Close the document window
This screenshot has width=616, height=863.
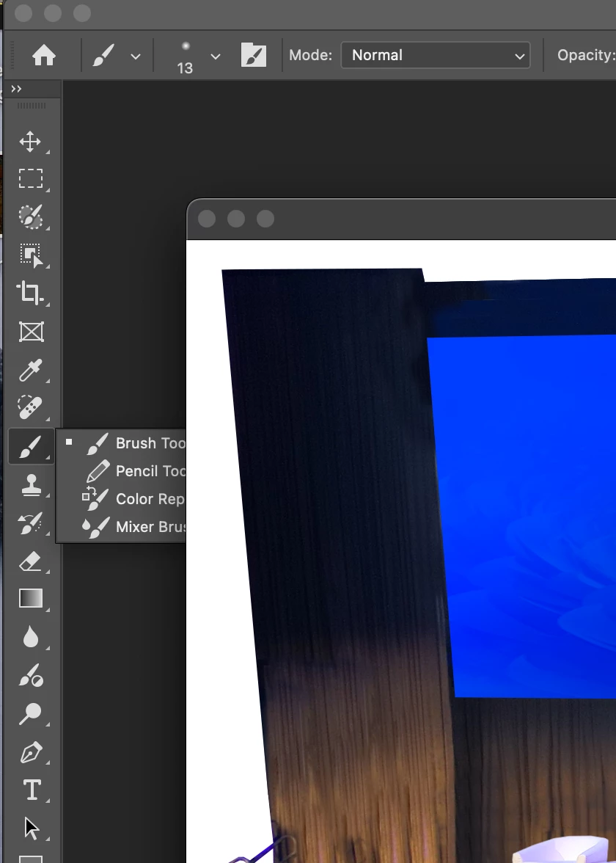point(207,219)
